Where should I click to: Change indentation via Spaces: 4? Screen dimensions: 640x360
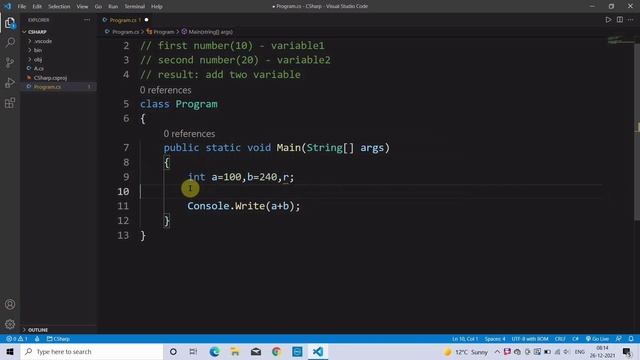pos(495,339)
